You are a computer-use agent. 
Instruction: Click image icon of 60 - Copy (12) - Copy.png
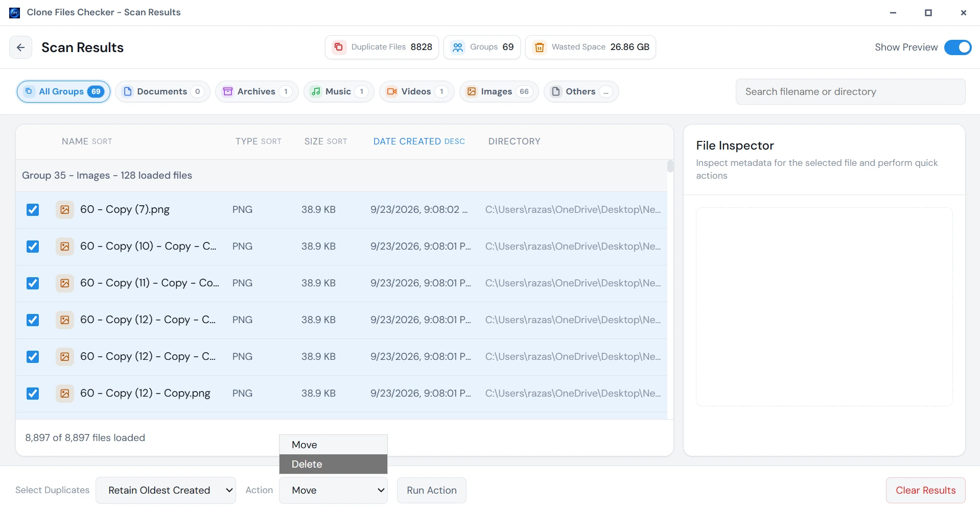[65, 394]
